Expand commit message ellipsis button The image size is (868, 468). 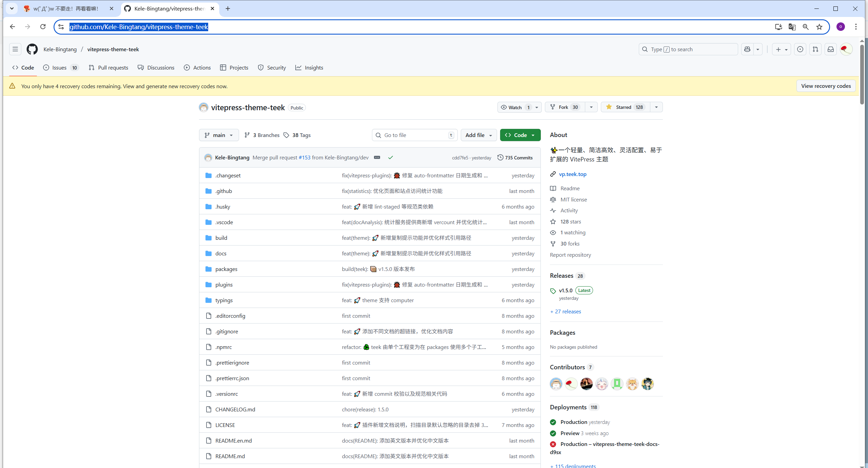coord(377,157)
